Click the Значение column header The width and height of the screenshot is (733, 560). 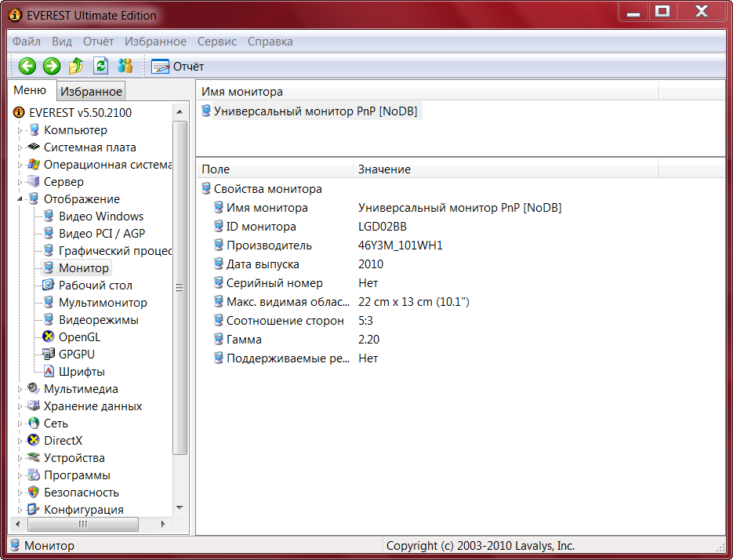pyautogui.click(x=384, y=169)
